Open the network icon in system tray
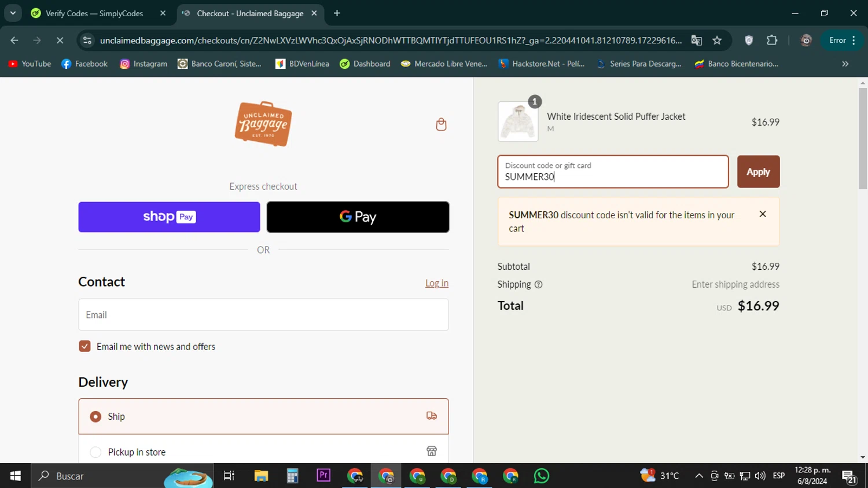 (745, 476)
